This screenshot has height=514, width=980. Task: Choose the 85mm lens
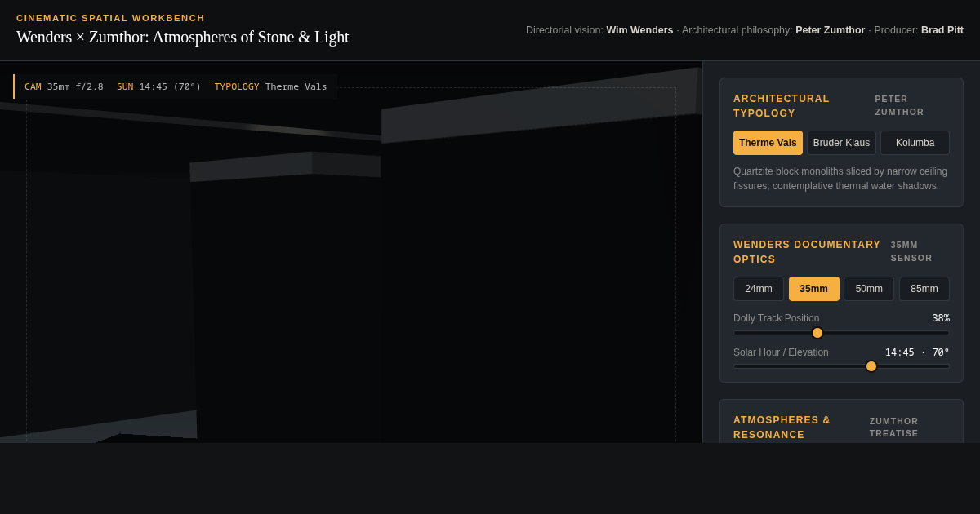coord(924,289)
